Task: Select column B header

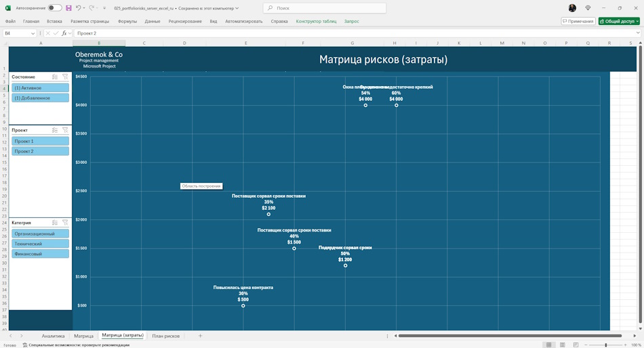Action: [x=99, y=43]
